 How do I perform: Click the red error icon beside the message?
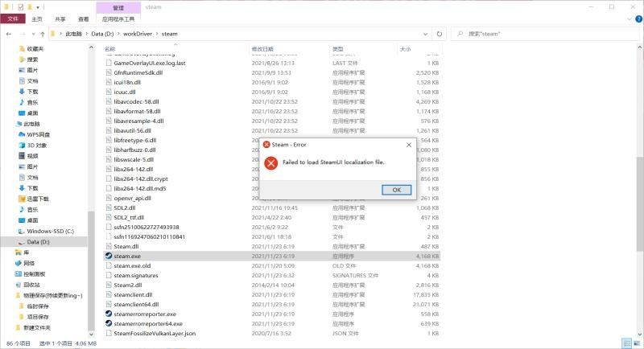[x=271, y=162]
